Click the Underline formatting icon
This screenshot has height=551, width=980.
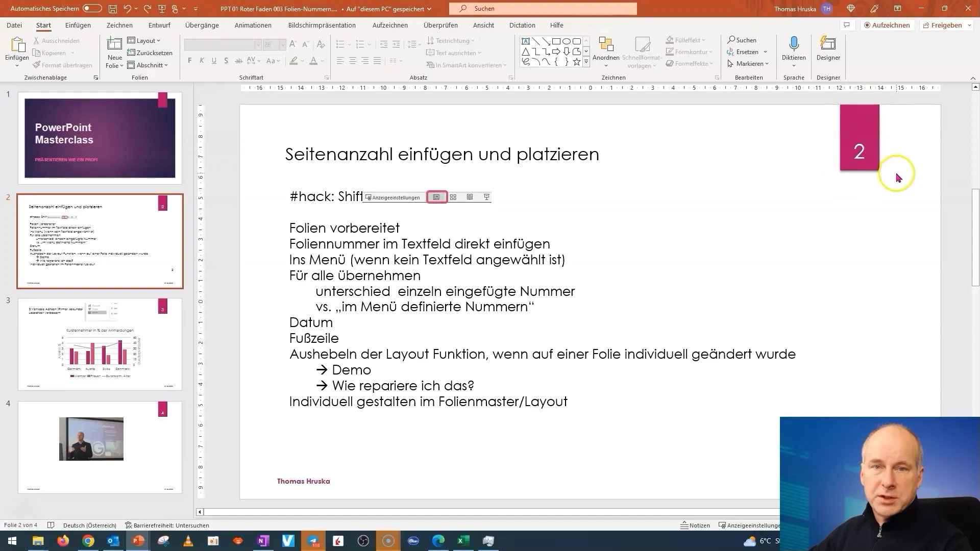pos(213,61)
